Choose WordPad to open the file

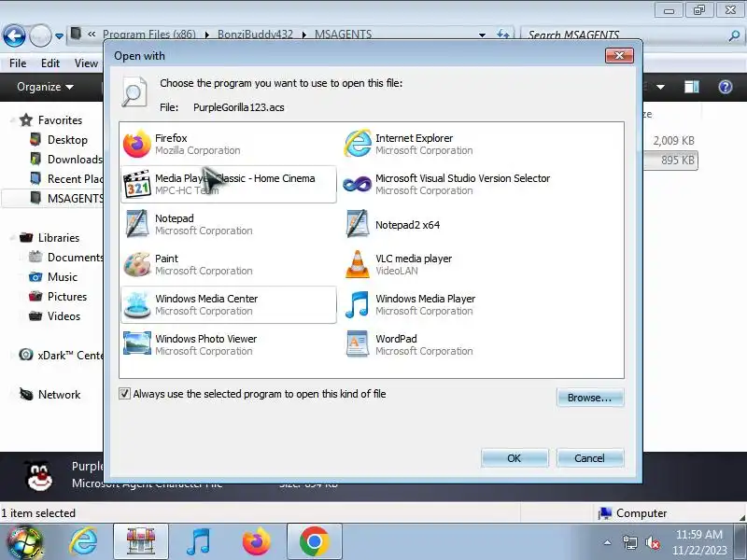coord(449,344)
